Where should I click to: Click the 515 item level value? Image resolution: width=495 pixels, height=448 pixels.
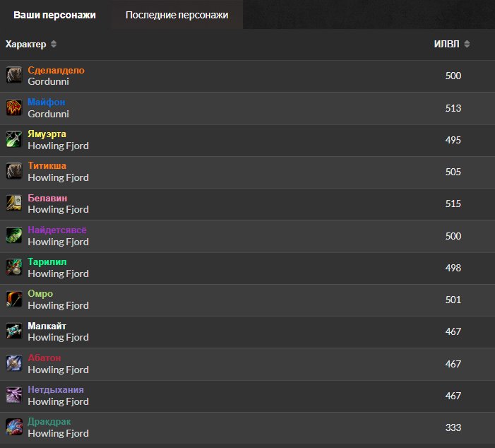tap(453, 204)
